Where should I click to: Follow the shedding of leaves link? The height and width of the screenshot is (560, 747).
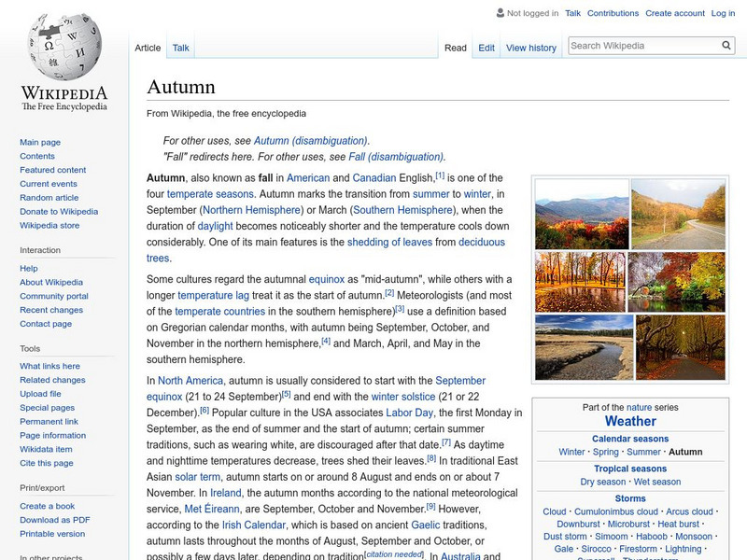(389, 242)
